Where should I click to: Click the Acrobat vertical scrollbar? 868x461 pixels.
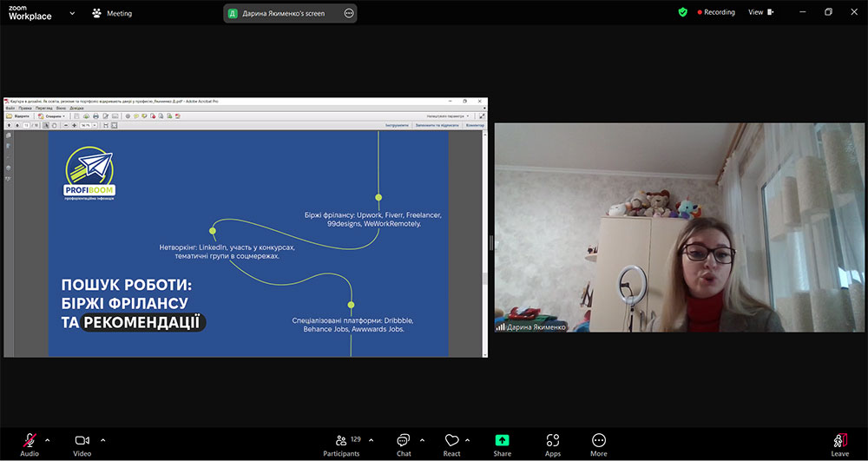(x=485, y=243)
